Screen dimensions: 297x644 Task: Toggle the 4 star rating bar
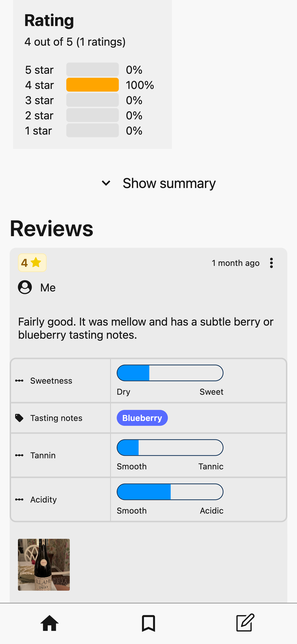click(92, 85)
